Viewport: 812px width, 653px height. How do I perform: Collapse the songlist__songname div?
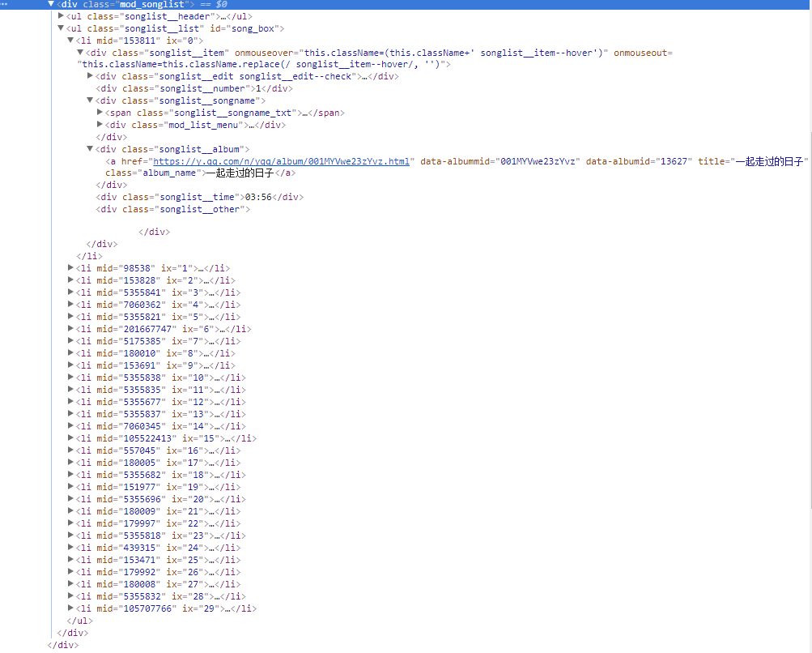point(90,100)
